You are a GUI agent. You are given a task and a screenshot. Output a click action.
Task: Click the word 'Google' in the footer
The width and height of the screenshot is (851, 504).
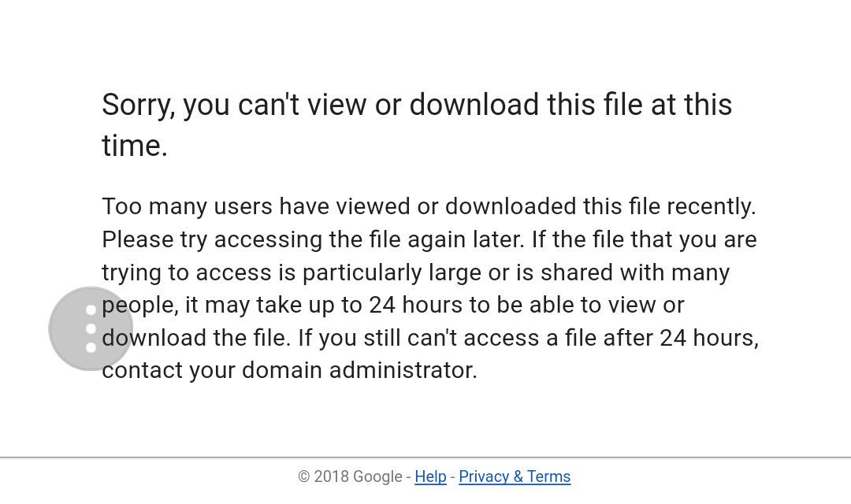[x=377, y=476]
